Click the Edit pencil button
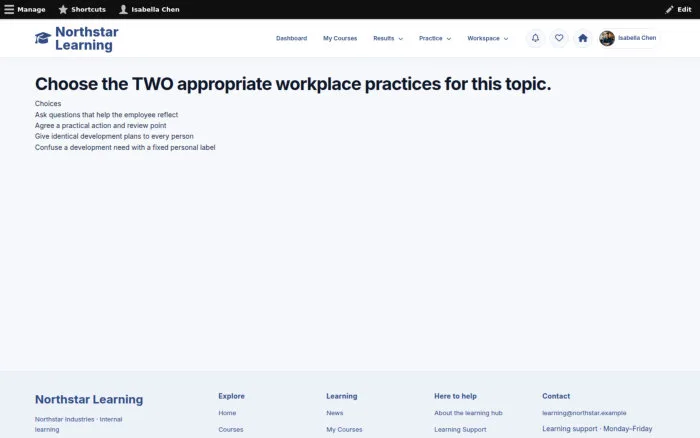 (678, 9)
